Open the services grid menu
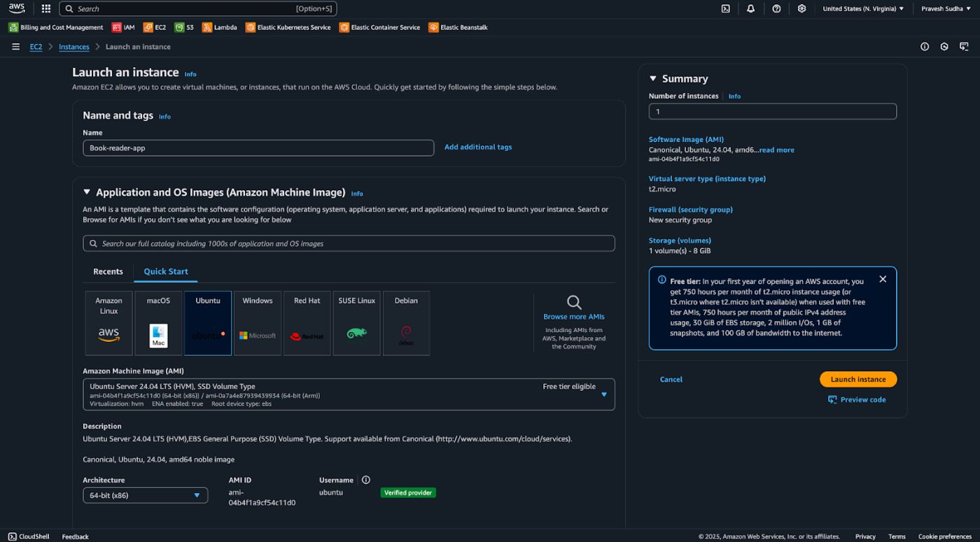Screen dimensions: 980x542 [x=46, y=8]
